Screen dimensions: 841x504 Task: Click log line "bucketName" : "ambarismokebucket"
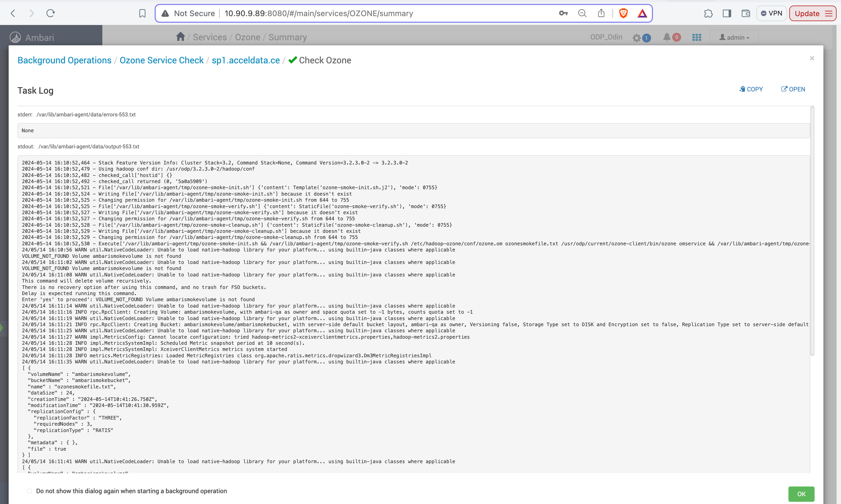(x=79, y=380)
